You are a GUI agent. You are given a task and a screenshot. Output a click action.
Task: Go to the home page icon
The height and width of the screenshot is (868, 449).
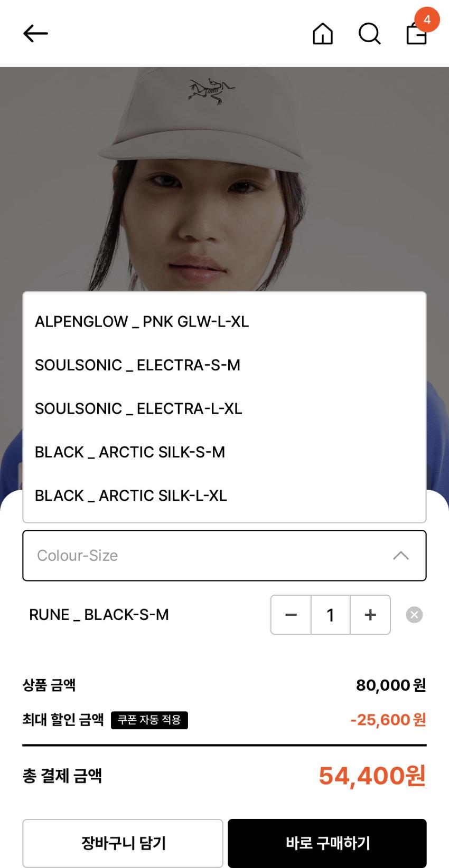(x=323, y=34)
